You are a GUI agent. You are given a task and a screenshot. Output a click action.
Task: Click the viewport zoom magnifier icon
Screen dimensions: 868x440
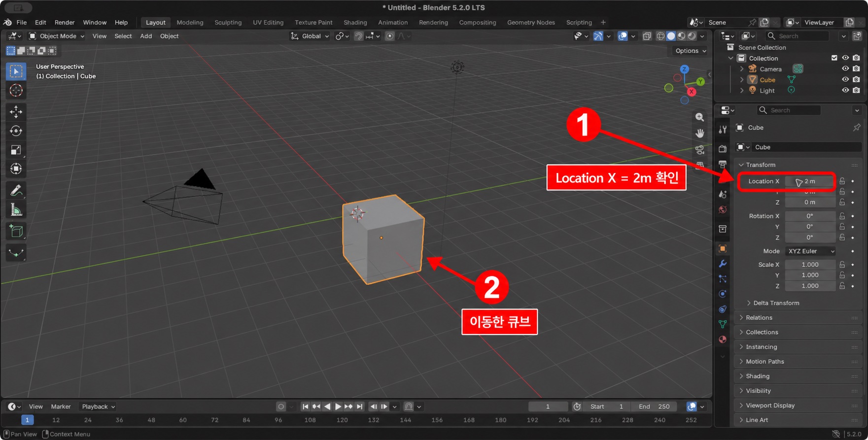pyautogui.click(x=699, y=117)
